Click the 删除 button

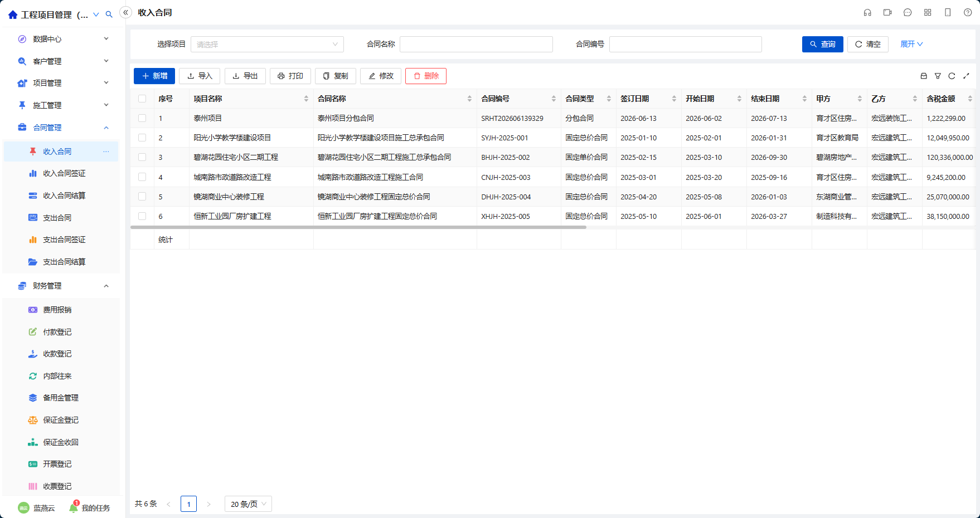(x=426, y=76)
